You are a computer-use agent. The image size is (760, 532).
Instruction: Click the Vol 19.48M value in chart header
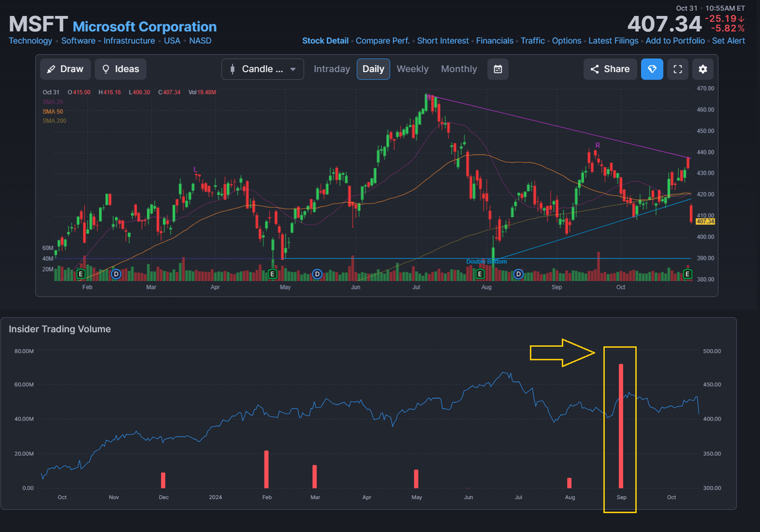pos(203,92)
